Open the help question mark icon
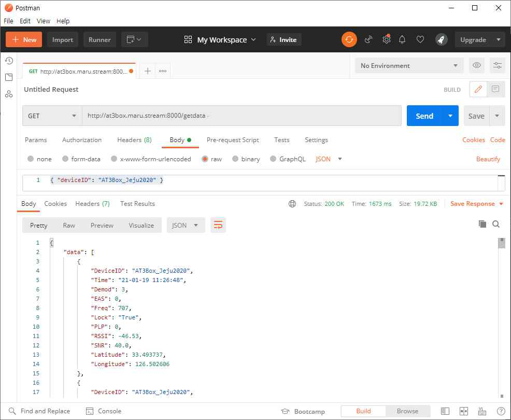 tap(501, 411)
